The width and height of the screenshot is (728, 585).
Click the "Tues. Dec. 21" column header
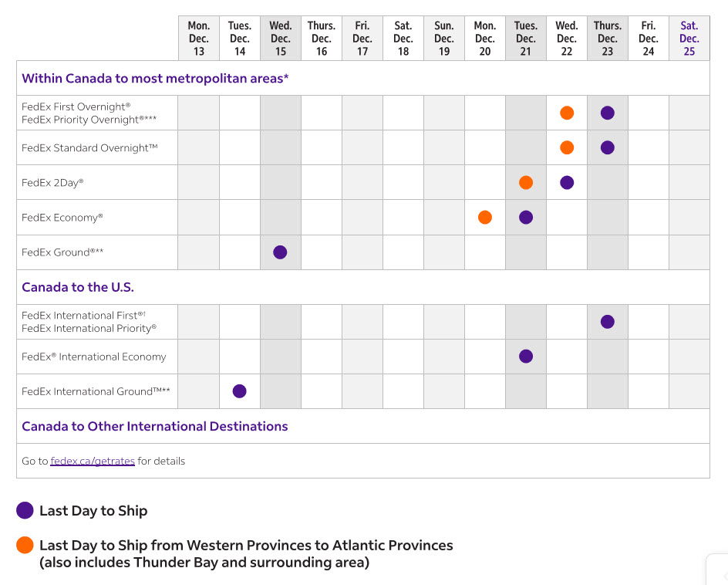(526, 39)
